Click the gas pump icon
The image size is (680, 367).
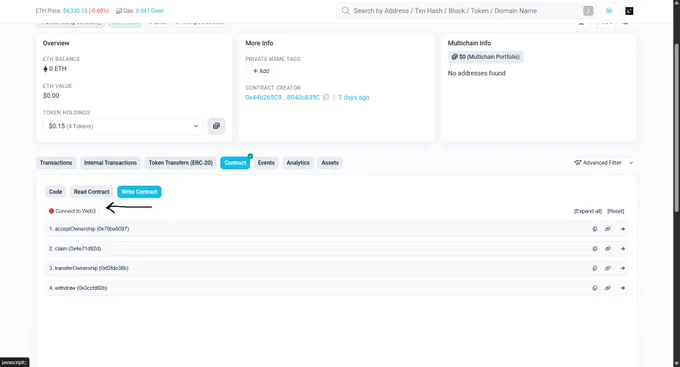[x=119, y=11]
